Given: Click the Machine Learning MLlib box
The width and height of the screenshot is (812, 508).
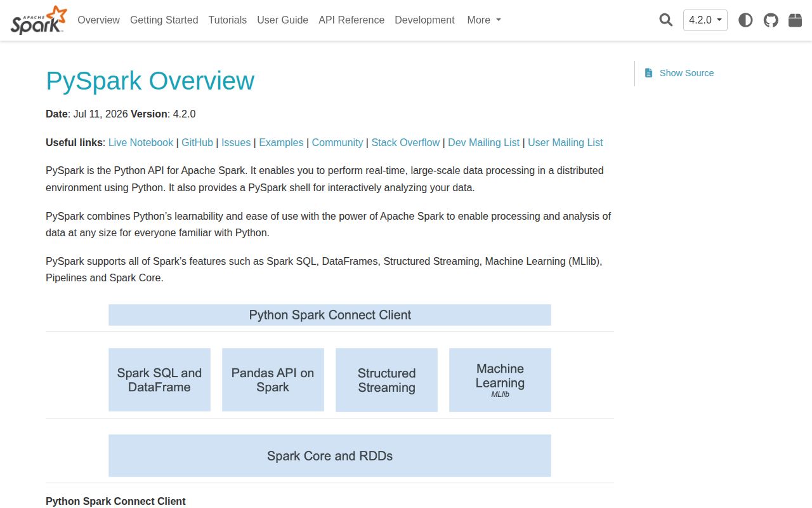Looking at the screenshot, I should coord(500,380).
